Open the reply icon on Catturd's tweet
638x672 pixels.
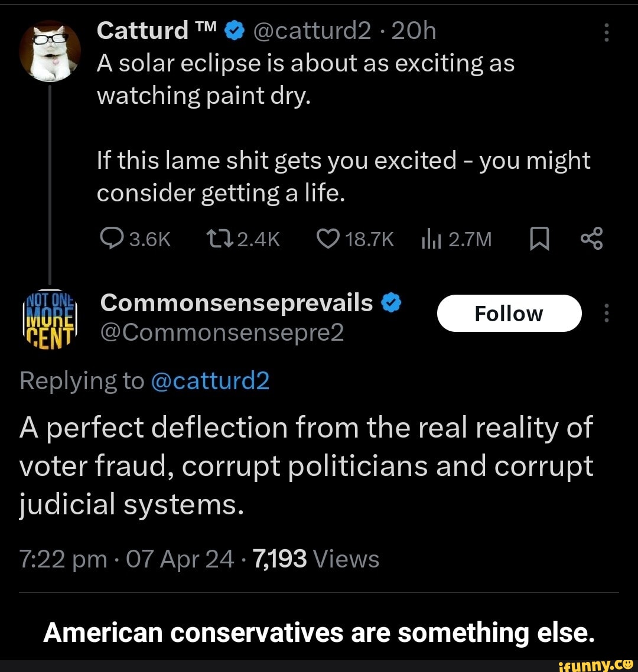coord(112,239)
